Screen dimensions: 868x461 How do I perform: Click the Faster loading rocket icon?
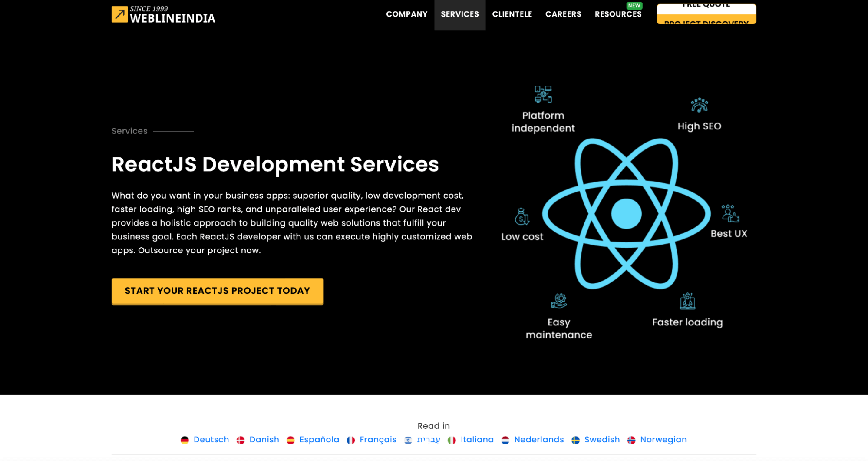pyautogui.click(x=687, y=301)
